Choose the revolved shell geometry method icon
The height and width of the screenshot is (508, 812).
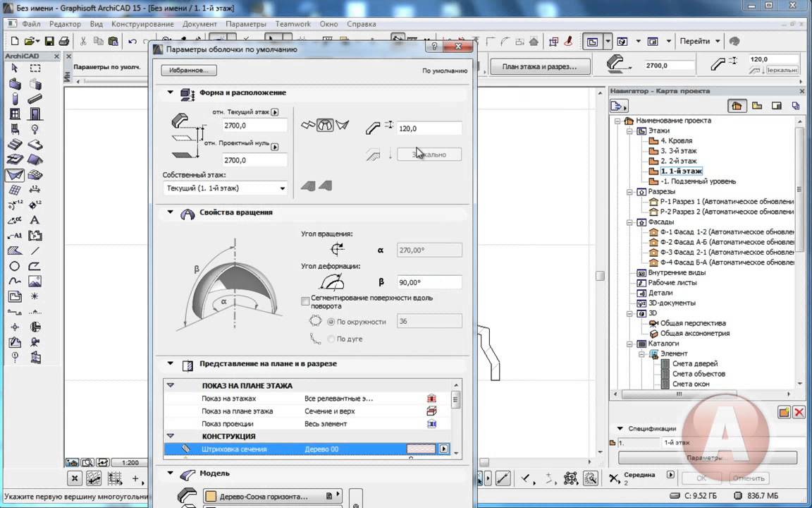click(x=325, y=126)
